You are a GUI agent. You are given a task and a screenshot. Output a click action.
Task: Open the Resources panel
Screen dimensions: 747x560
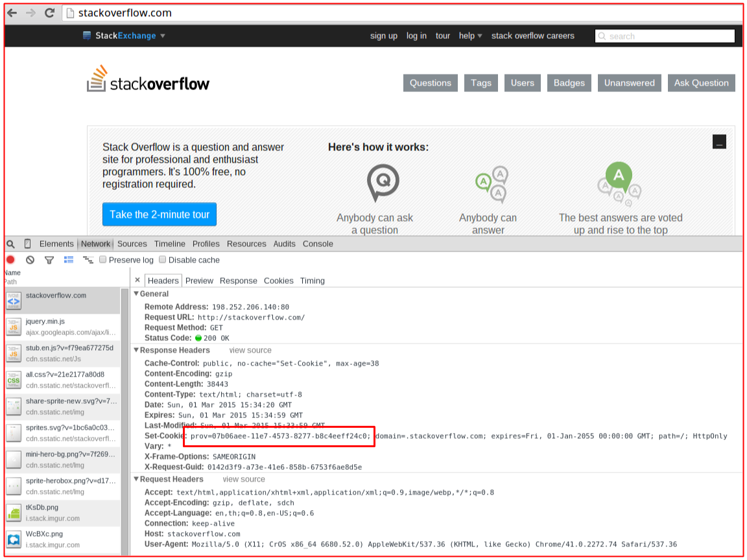tap(246, 244)
